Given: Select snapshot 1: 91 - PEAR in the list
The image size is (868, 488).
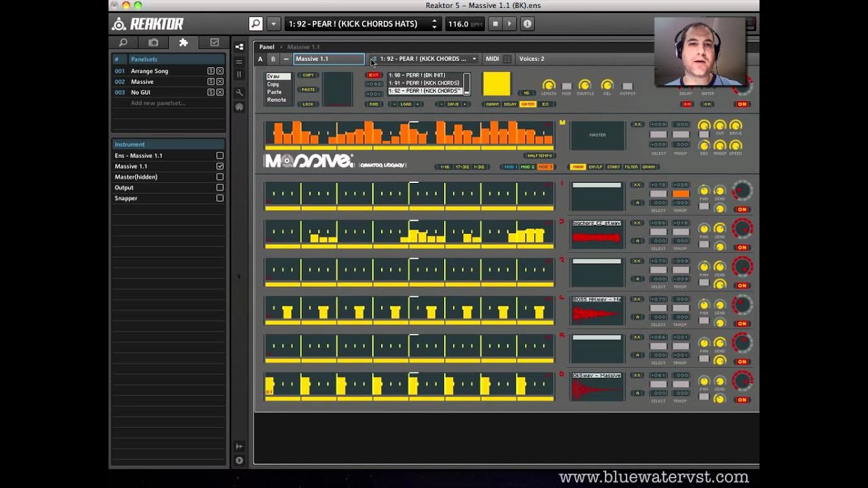Looking at the screenshot, I should (425, 83).
